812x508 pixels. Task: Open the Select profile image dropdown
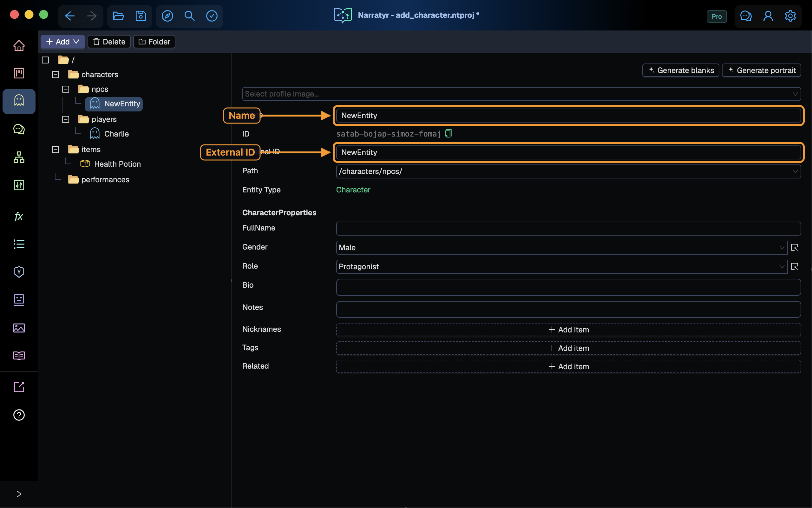click(521, 94)
